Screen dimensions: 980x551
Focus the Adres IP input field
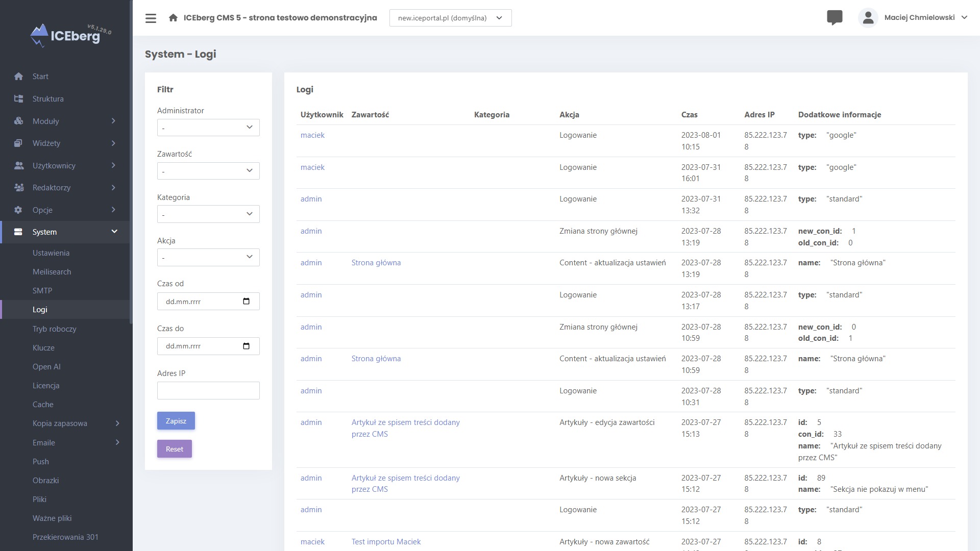click(x=208, y=391)
